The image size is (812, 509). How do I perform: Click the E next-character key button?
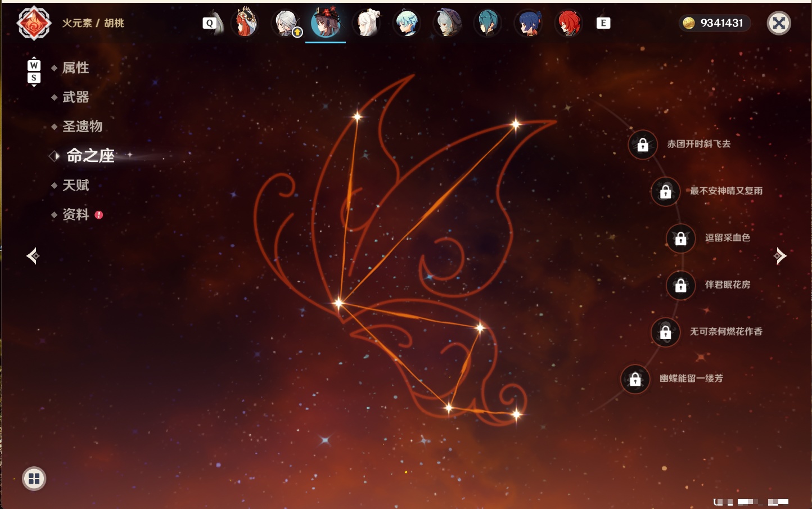pos(603,23)
